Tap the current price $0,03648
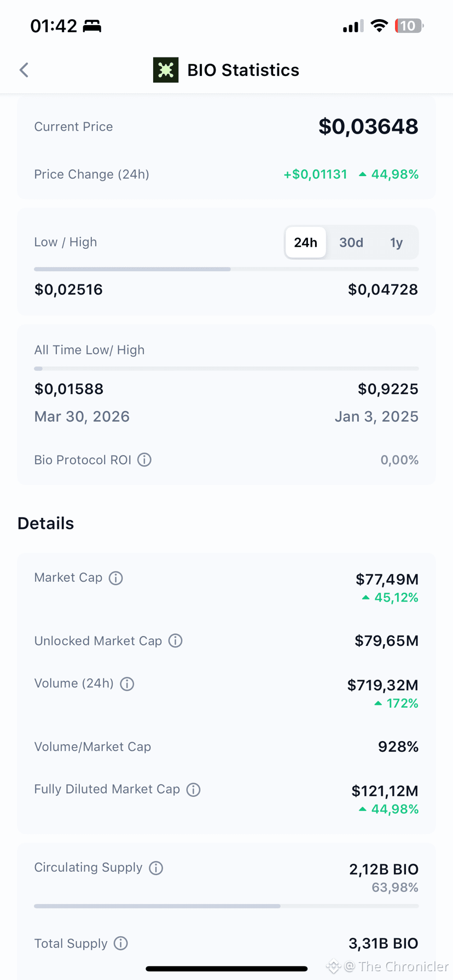 click(x=368, y=126)
